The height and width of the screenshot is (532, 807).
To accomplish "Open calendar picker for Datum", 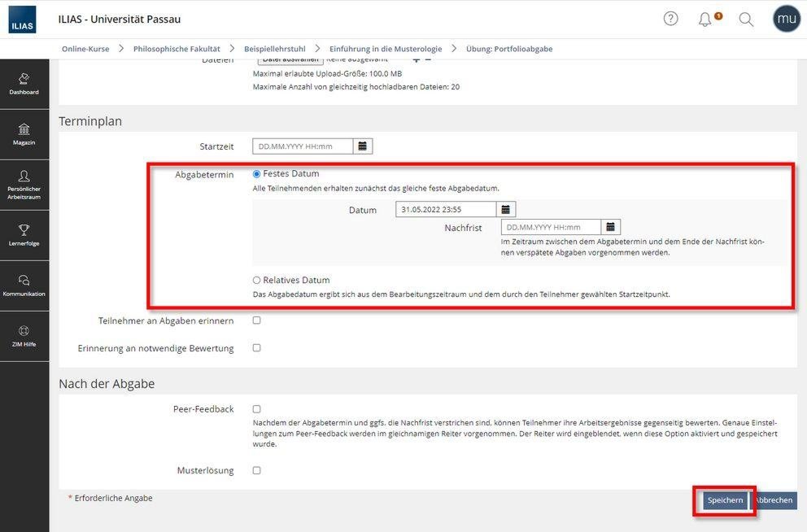I will point(505,209).
